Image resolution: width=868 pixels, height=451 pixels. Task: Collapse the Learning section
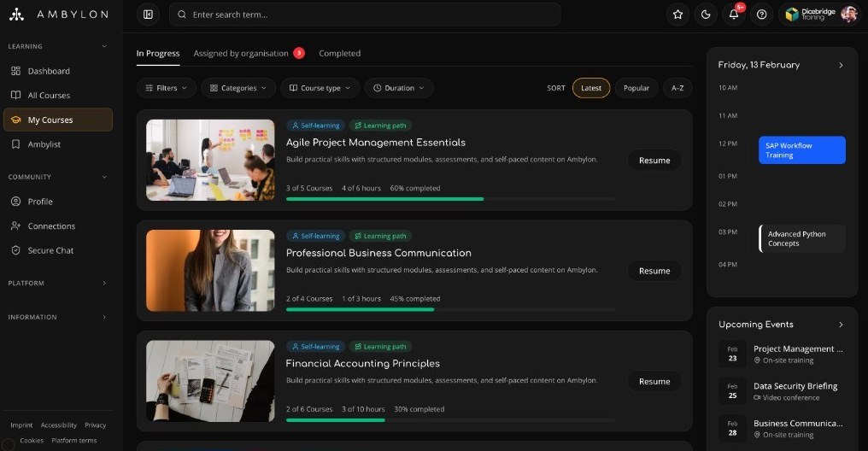tap(104, 46)
